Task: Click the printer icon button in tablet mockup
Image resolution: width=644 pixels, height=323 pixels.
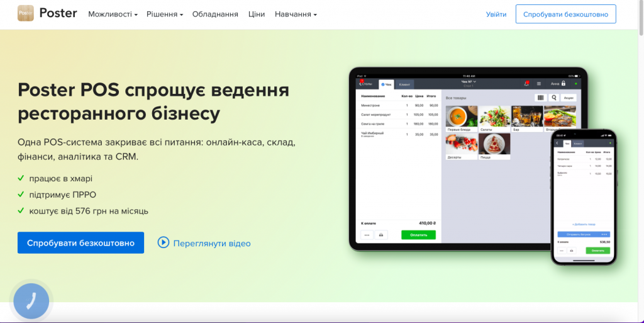Action: [380, 235]
